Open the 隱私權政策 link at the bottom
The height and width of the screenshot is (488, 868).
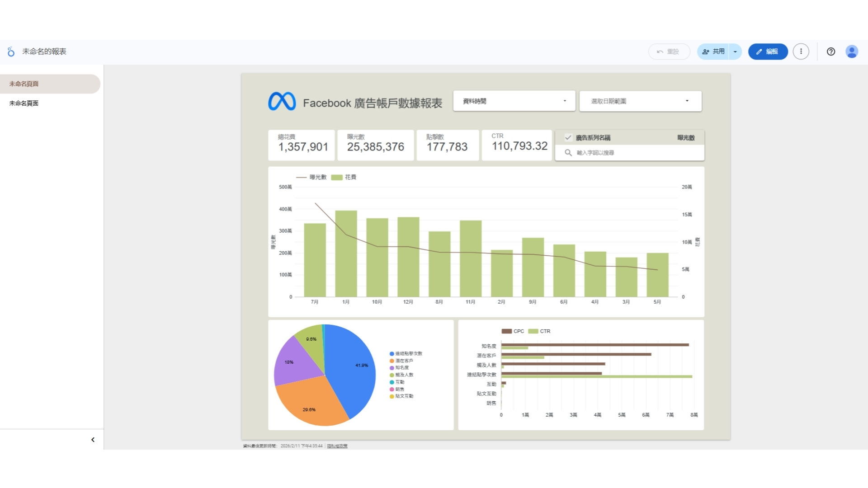coord(337,446)
